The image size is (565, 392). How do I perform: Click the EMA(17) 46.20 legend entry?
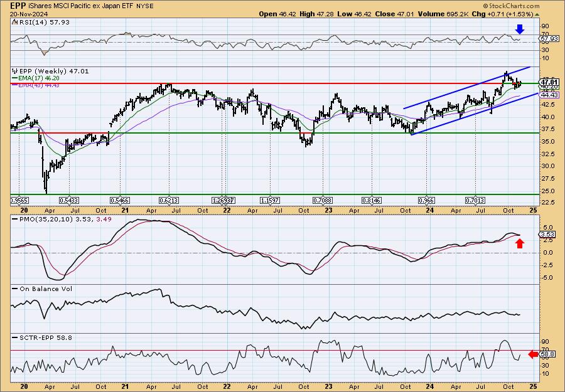click(x=39, y=78)
